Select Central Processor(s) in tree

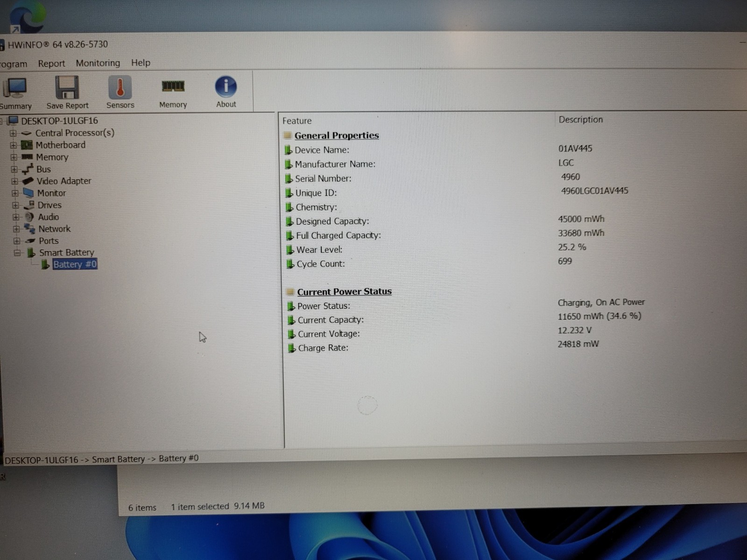[x=75, y=133]
